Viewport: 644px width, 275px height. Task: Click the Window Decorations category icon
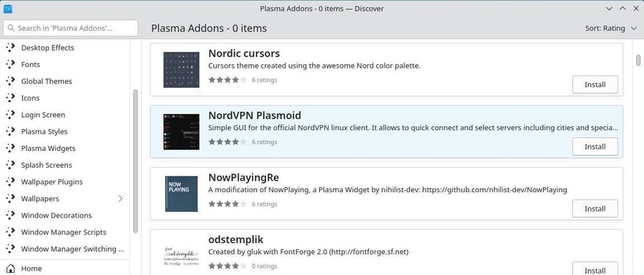(11, 216)
